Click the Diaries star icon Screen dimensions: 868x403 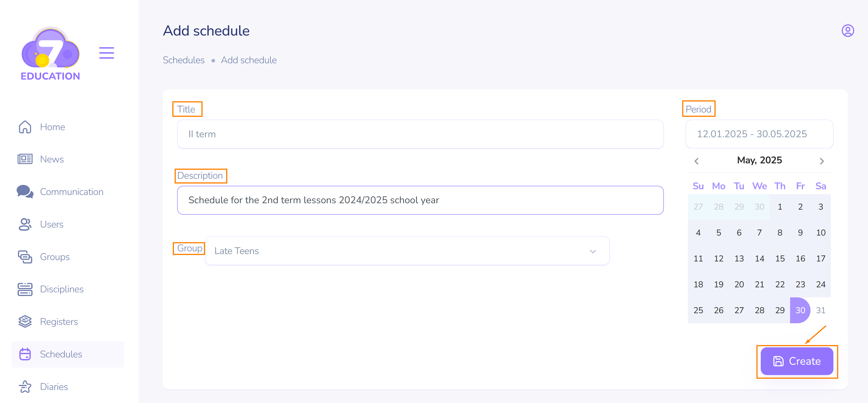(x=25, y=387)
